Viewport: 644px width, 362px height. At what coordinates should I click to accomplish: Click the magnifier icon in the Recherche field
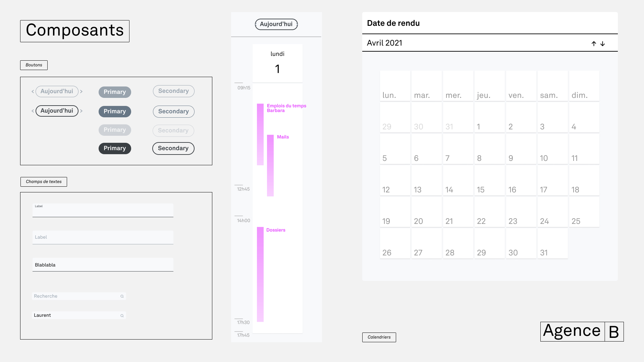click(x=122, y=296)
